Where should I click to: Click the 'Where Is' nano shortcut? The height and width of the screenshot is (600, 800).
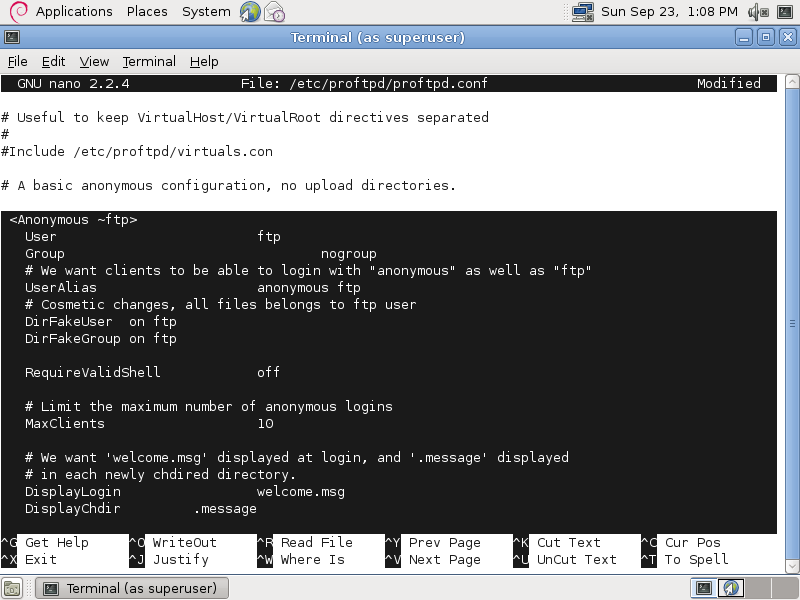coord(313,560)
